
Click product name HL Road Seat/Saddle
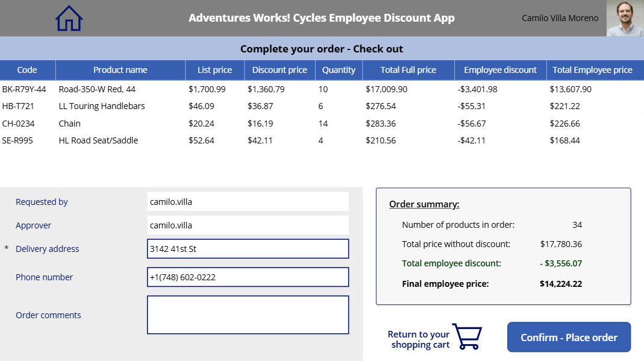pos(98,140)
